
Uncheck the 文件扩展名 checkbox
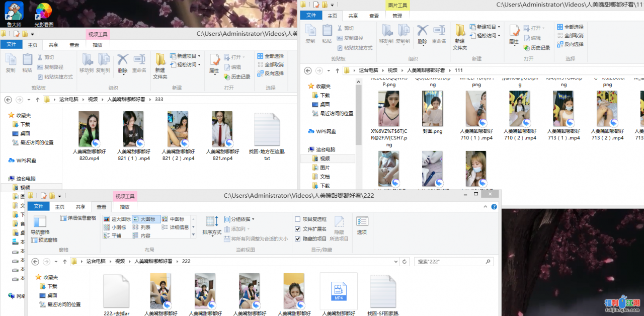[x=298, y=229]
